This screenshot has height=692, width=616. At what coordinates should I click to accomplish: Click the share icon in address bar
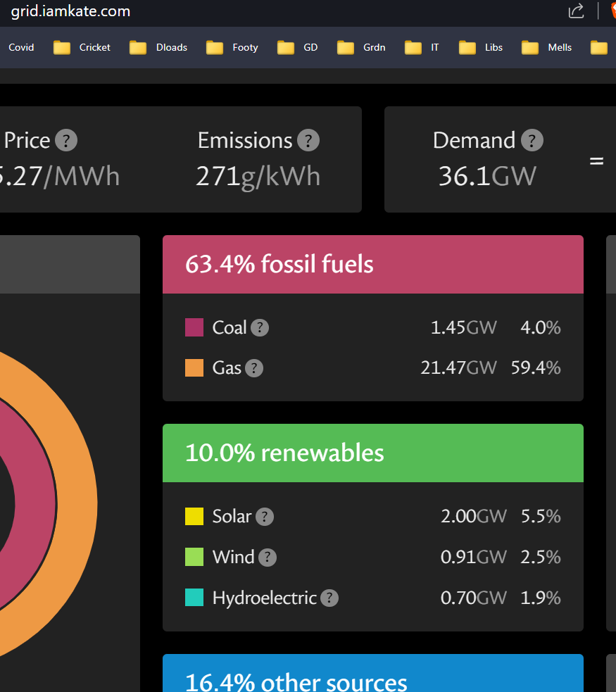click(x=576, y=11)
